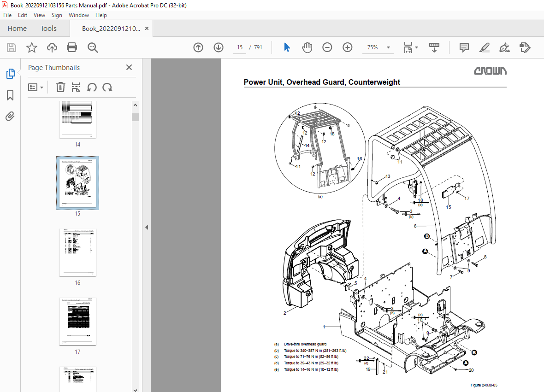Select page 17 thumbnail
This screenshot has width=544, height=392.
tap(77, 322)
